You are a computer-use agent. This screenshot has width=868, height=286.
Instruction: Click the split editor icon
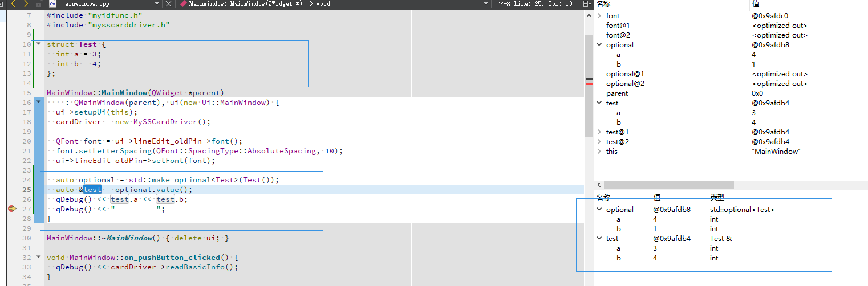587,4
